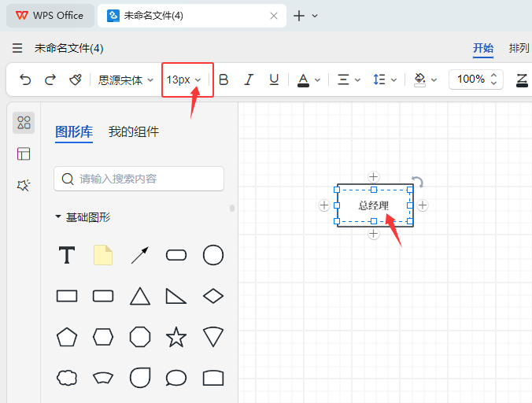
Task: Toggle bold text formatting
Action: click(x=224, y=79)
